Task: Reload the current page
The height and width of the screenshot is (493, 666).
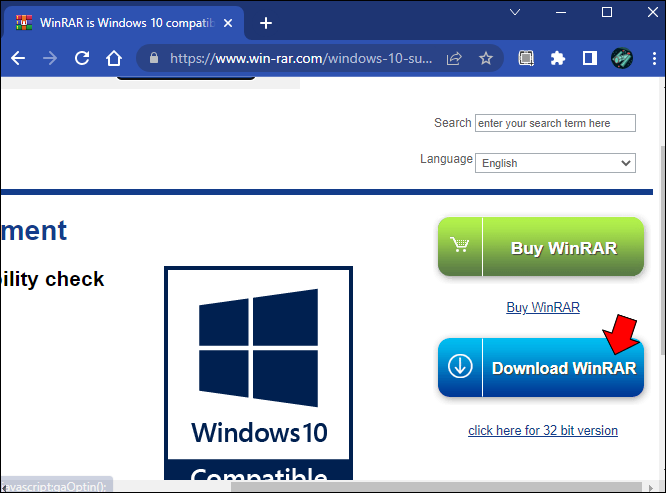Action: [82, 58]
